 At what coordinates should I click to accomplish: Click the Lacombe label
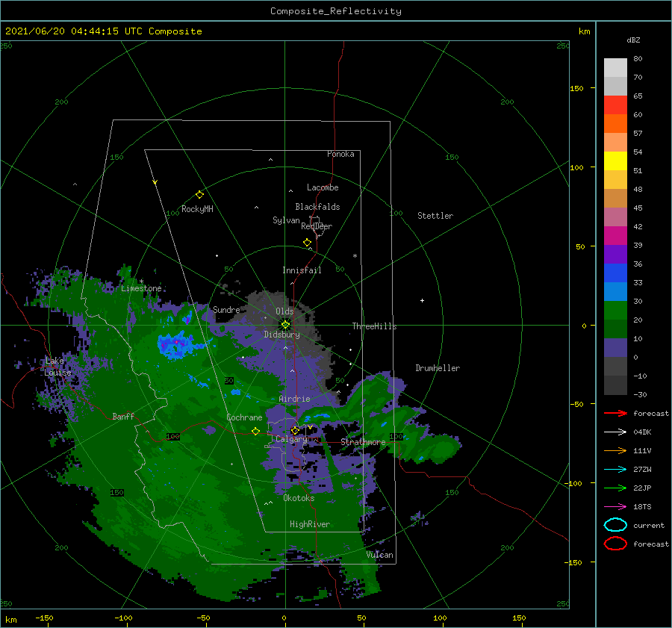323,187
